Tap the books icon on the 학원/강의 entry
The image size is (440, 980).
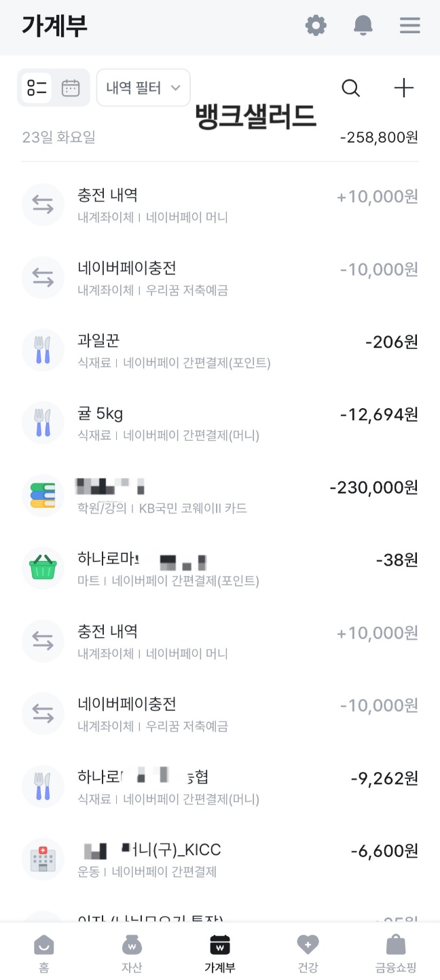[x=43, y=495]
